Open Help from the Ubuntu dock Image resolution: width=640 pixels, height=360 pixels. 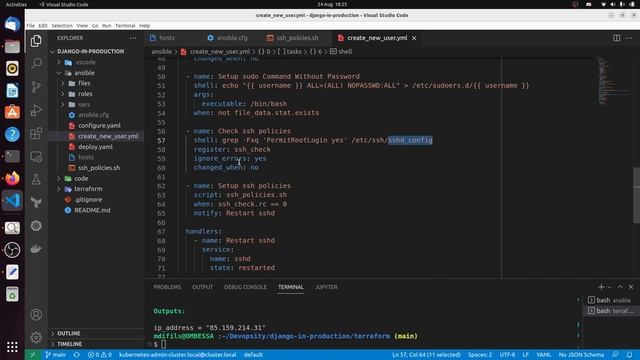[12, 134]
